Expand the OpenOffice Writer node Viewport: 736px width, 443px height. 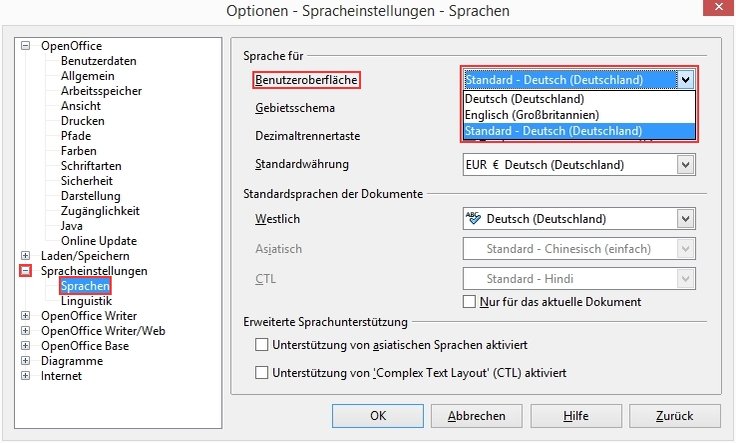coord(25,316)
